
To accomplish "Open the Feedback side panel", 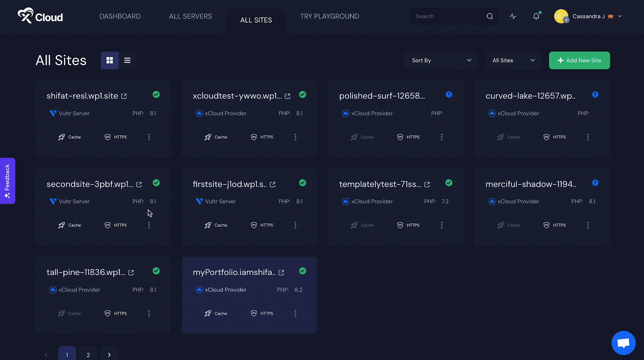I will [x=7, y=181].
